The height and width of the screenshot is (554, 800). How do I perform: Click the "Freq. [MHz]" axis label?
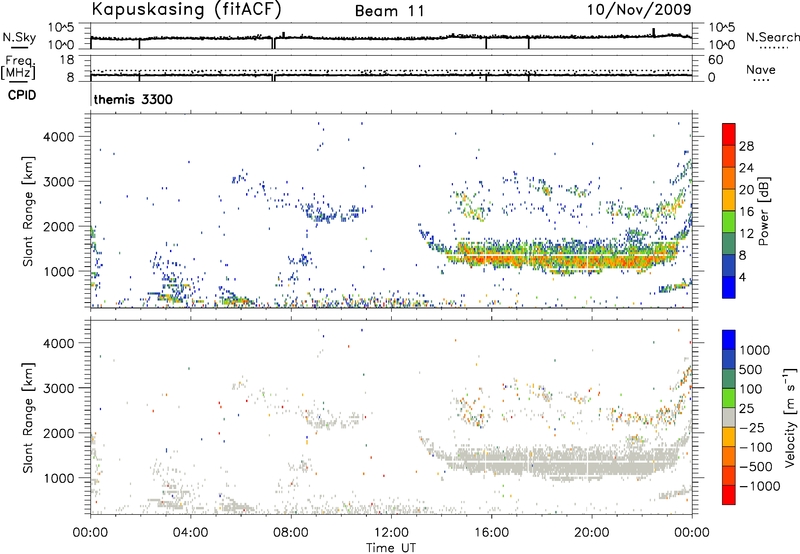[x=19, y=67]
